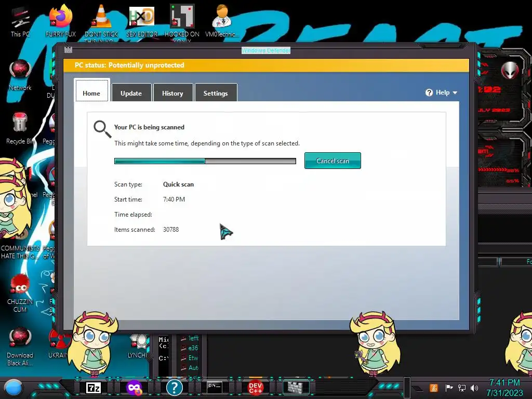Screen dimensions: 532x399
Task: Click the Windows Defender title bar icon
Action: pyautogui.click(x=68, y=50)
